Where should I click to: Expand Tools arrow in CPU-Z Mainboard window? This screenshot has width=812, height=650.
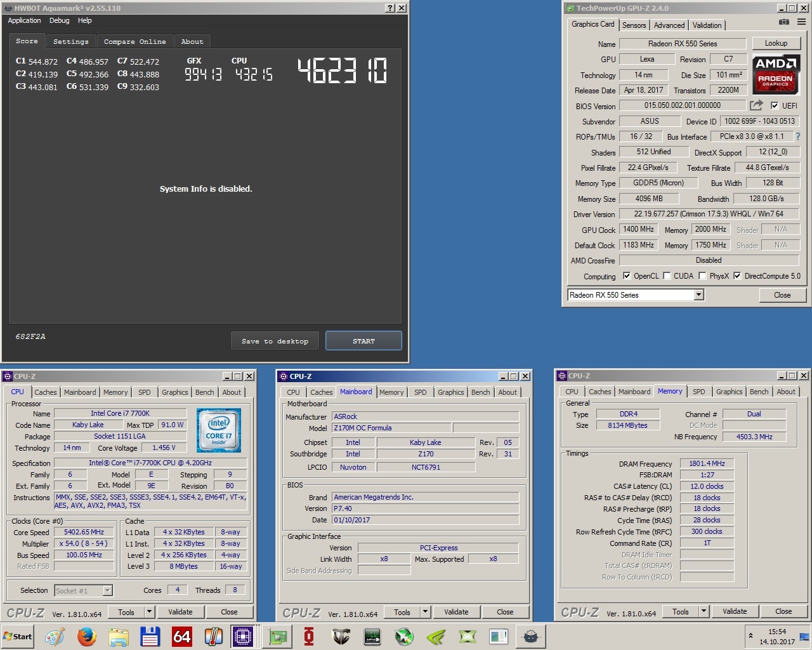click(426, 612)
